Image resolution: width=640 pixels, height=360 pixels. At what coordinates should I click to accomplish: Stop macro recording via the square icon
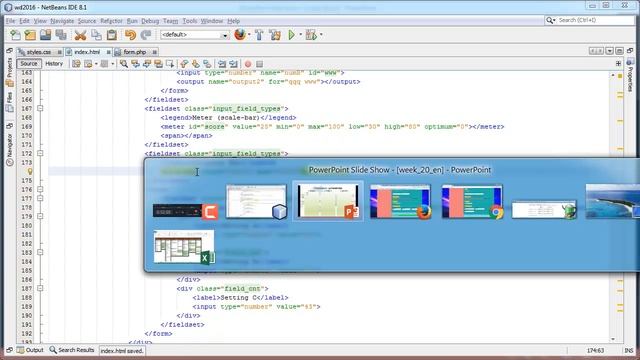pyautogui.click(x=259, y=64)
